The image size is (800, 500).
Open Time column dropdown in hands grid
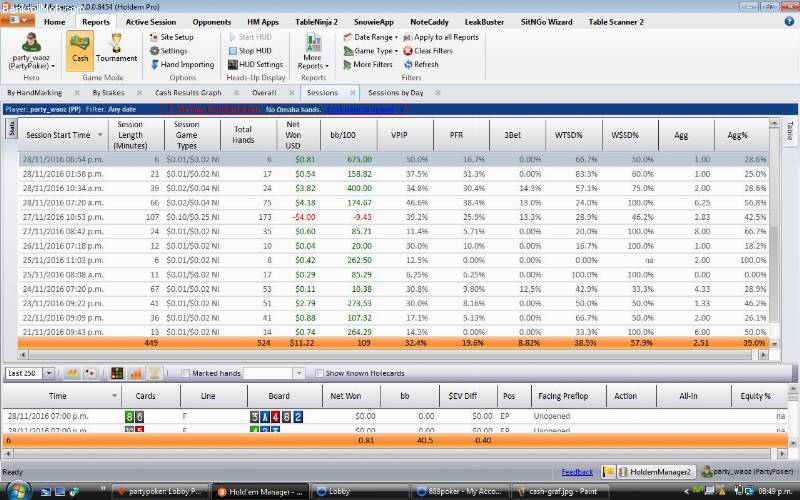coord(114,396)
